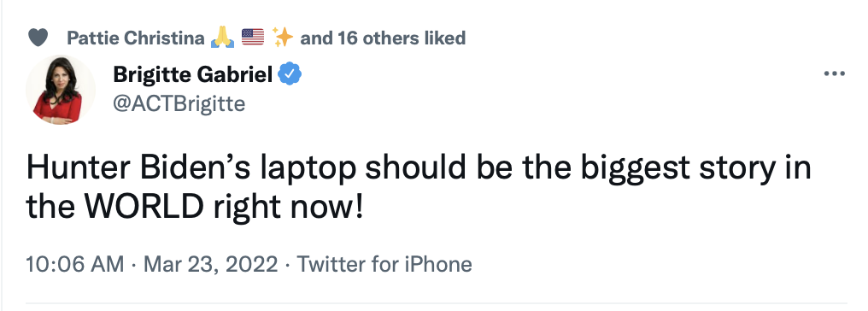Click the US flag emoji
The height and width of the screenshot is (311, 868).
[x=253, y=38]
